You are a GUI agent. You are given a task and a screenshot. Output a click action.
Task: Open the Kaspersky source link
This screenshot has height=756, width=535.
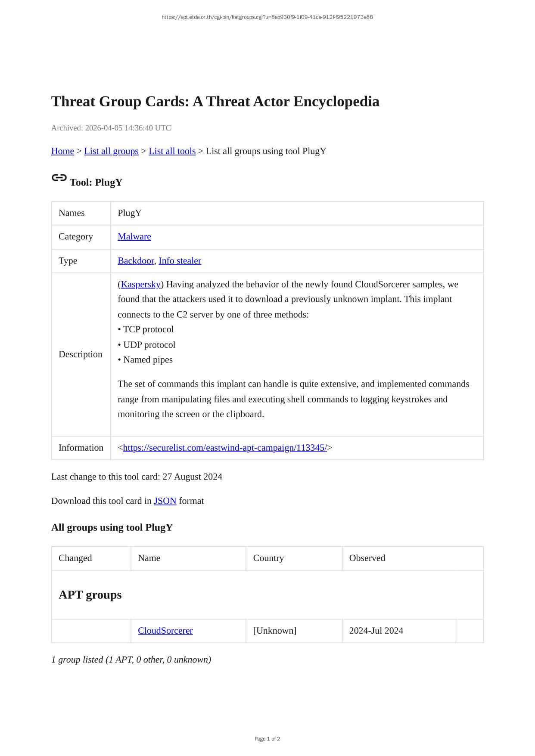[140, 285]
